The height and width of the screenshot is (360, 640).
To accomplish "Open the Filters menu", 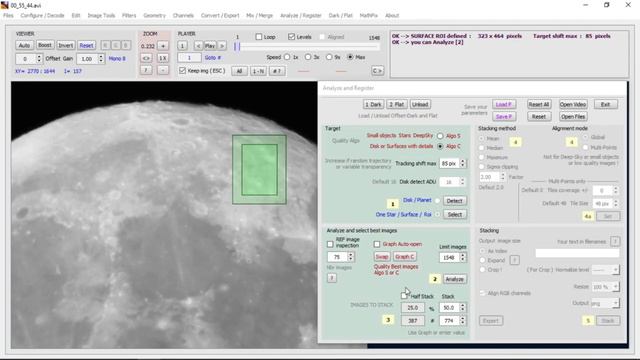I will click(129, 16).
